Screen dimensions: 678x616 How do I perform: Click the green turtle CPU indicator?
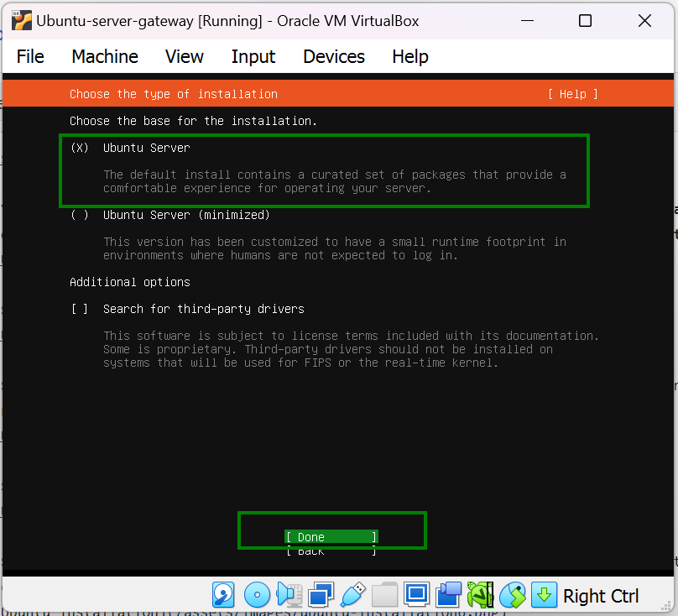point(480,595)
